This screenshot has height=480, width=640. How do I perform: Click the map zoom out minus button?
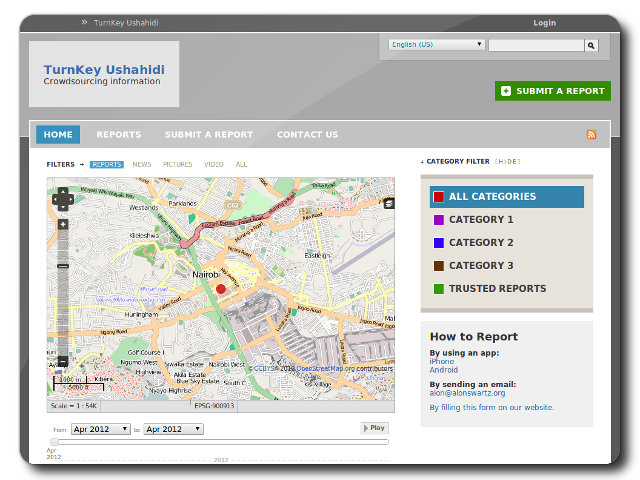point(63,361)
